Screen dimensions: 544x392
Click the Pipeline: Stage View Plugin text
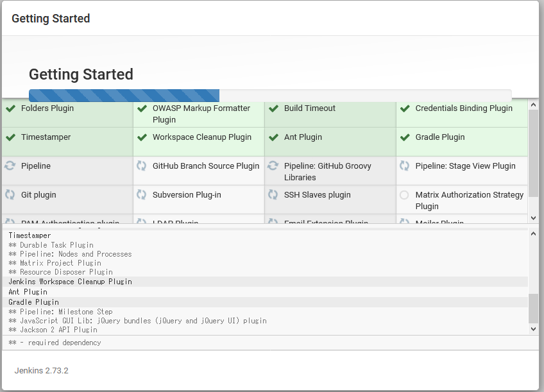click(x=465, y=166)
